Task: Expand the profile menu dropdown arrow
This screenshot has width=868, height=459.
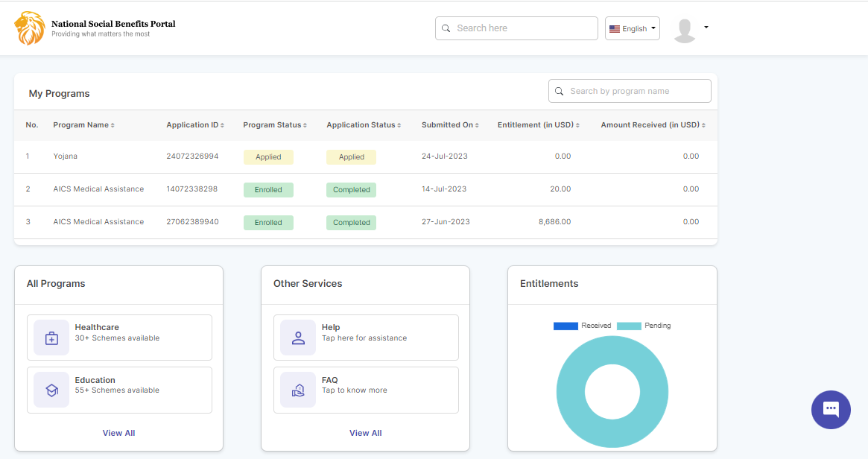Action: (706, 28)
